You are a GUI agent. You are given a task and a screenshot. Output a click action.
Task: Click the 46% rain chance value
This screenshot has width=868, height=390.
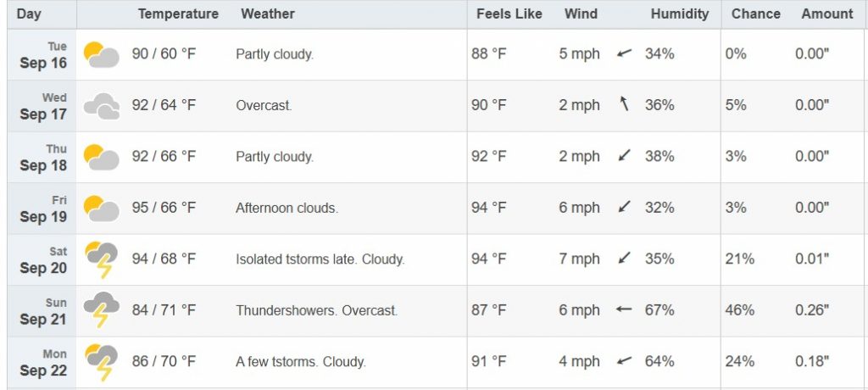[740, 310]
